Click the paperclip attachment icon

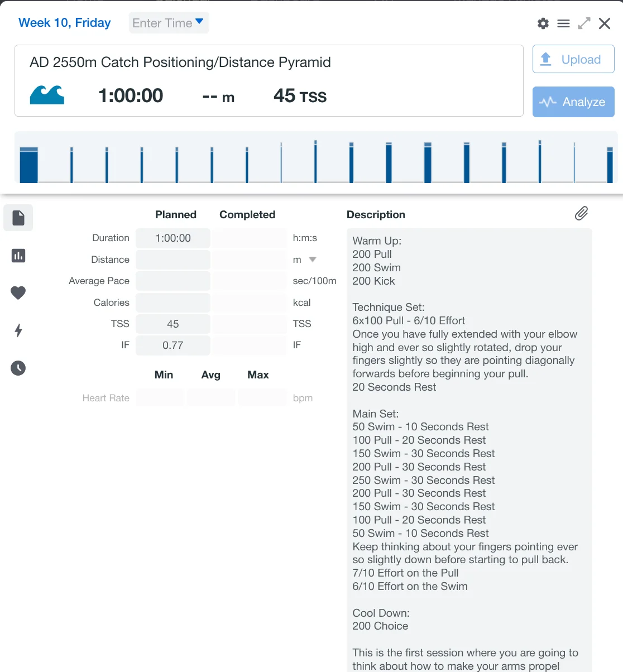tap(581, 214)
